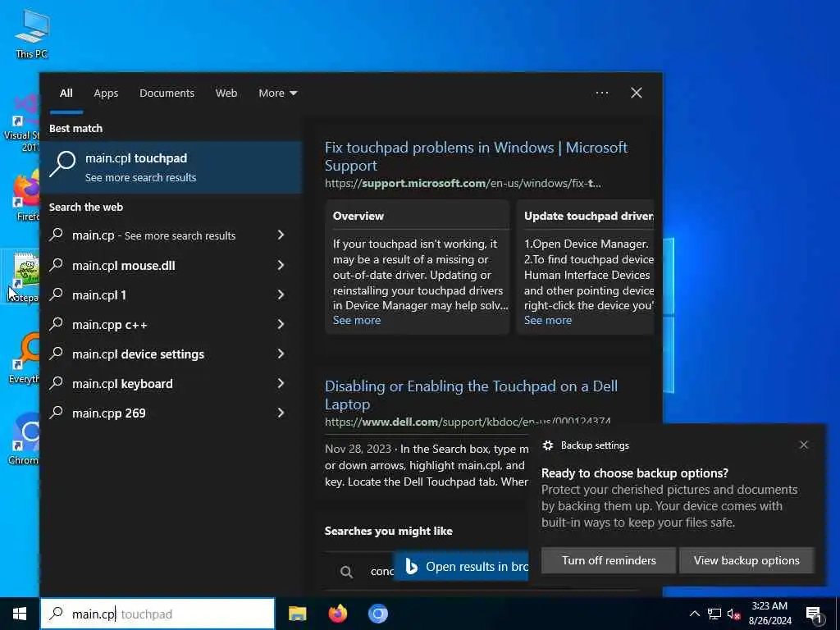Expand arrow for main.cpp 269
The width and height of the screenshot is (840, 630).
(281, 412)
